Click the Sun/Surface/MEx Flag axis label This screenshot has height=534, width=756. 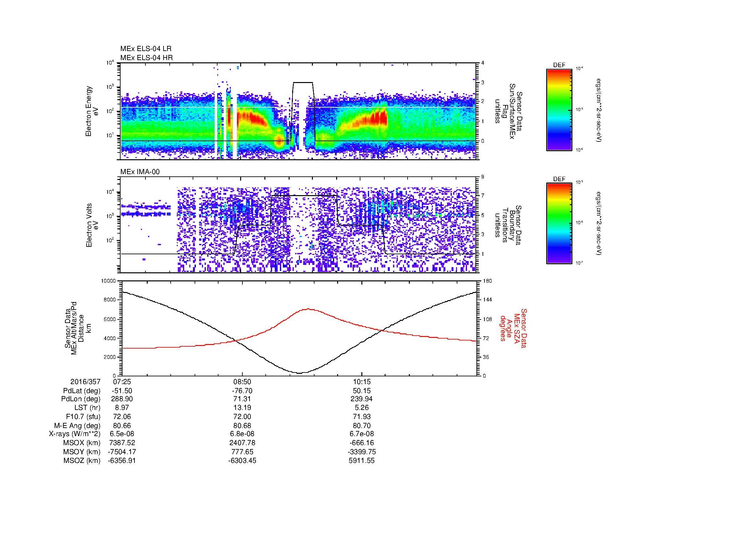[x=509, y=111]
